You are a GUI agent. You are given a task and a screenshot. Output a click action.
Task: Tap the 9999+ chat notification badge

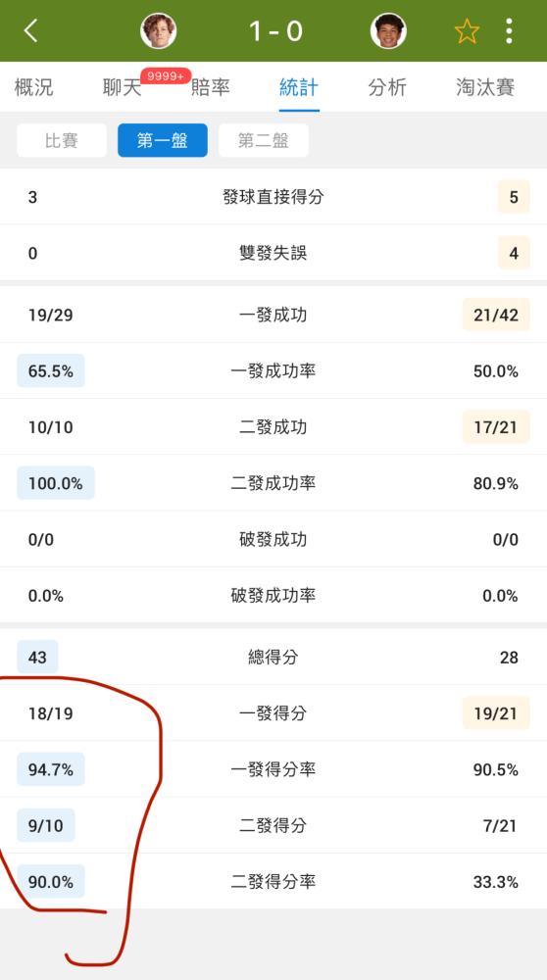166,76
